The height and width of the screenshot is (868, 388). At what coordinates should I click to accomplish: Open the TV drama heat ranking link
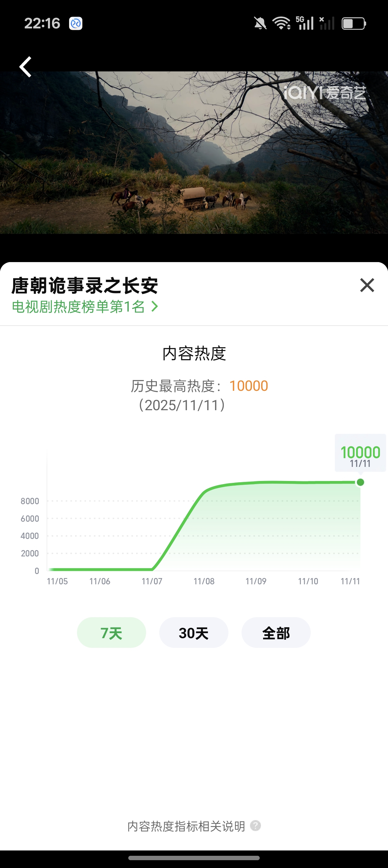click(x=84, y=307)
